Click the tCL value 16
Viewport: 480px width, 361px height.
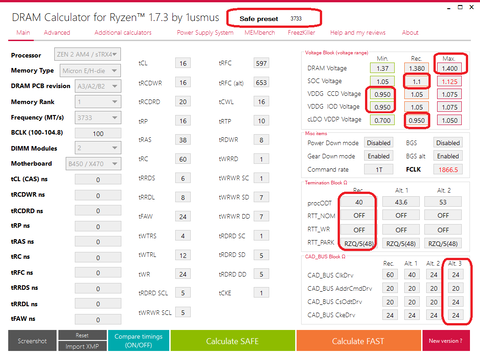click(x=183, y=63)
